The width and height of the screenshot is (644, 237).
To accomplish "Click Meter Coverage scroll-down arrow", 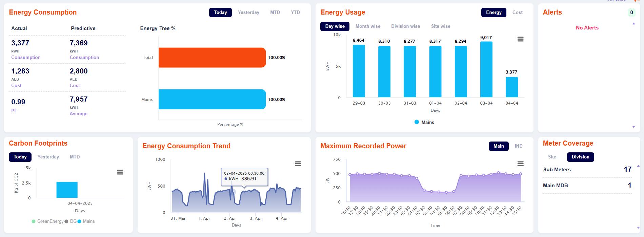I will click(x=638, y=228).
